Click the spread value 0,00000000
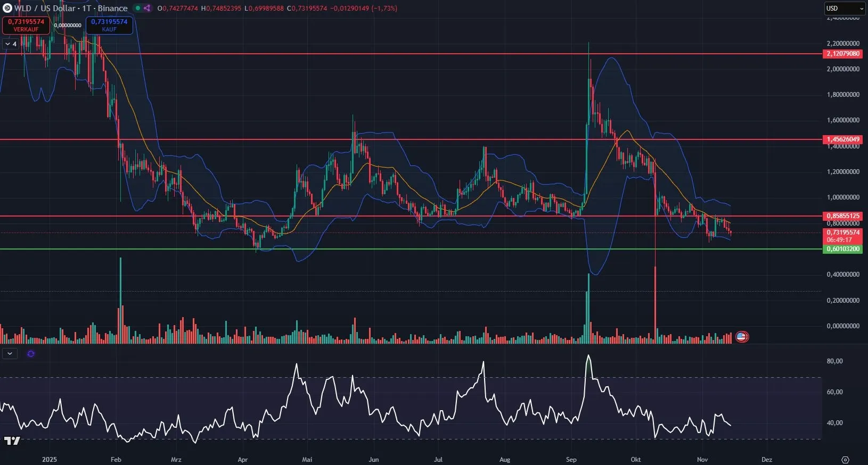Screen dimensions: 868x465 pos(68,25)
